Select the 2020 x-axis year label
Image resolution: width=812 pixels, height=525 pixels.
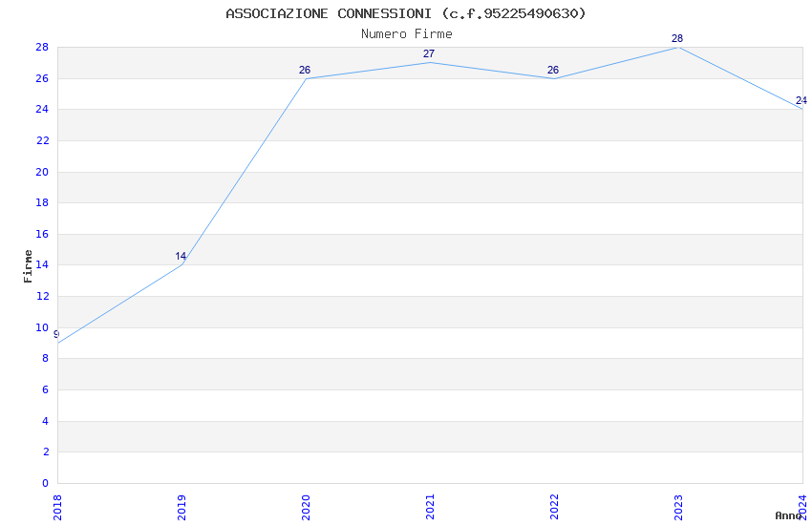click(x=306, y=508)
